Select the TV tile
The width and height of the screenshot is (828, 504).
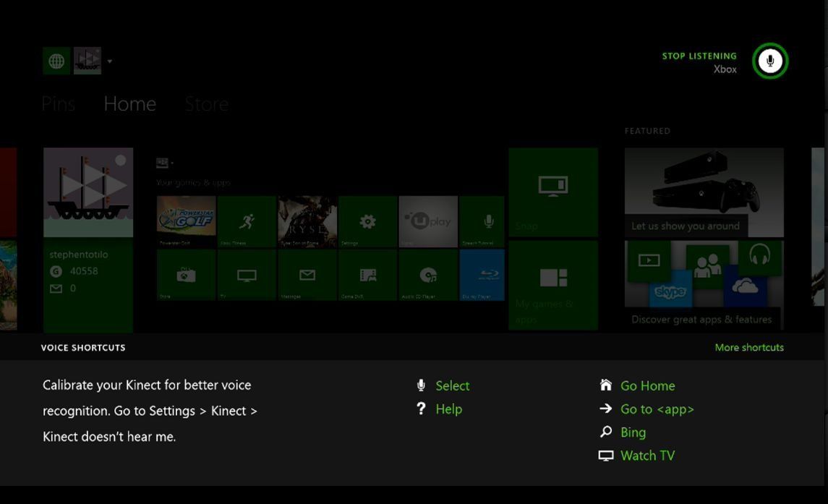click(246, 275)
